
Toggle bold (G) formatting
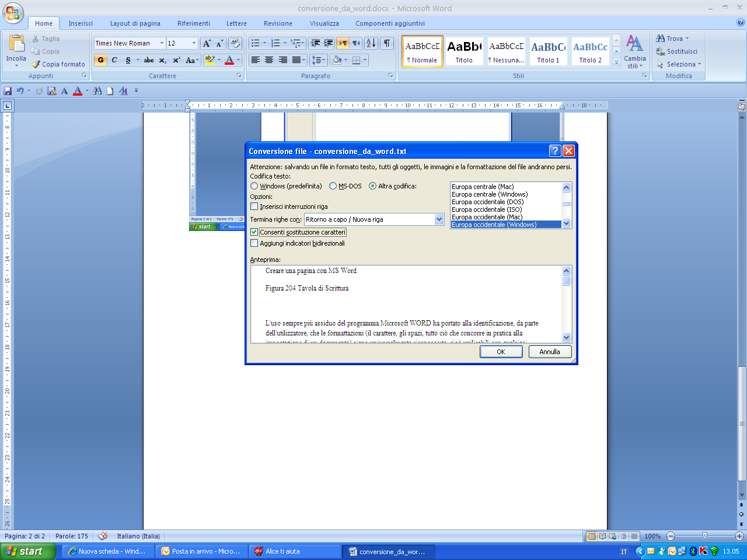[x=101, y=60]
